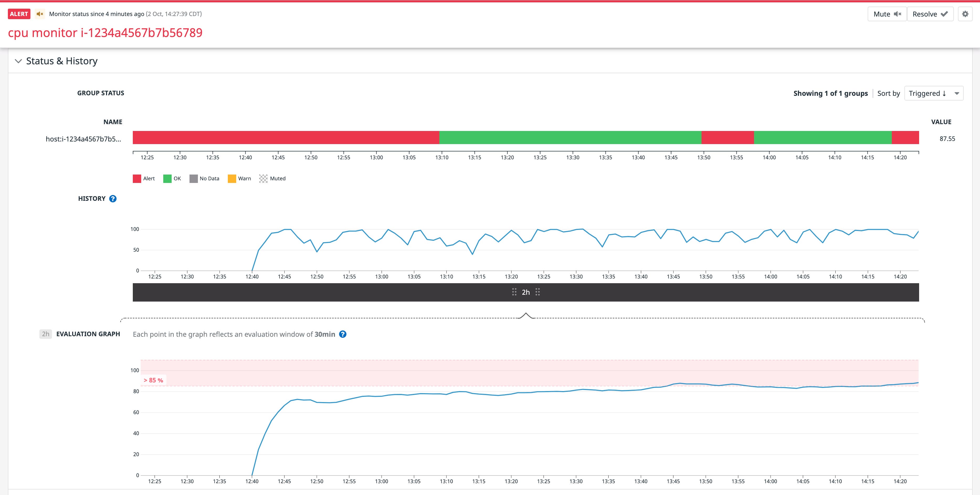Image resolution: width=980 pixels, height=495 pixels.
Task: Click the Alert red legend swatch
Action: coord(137,178)
